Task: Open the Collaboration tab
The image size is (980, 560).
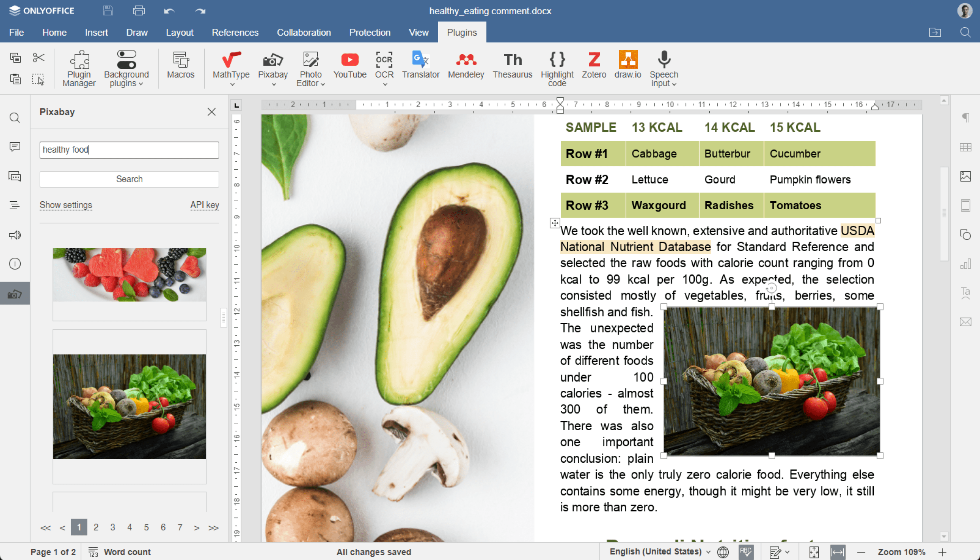Action: [303, 32]
